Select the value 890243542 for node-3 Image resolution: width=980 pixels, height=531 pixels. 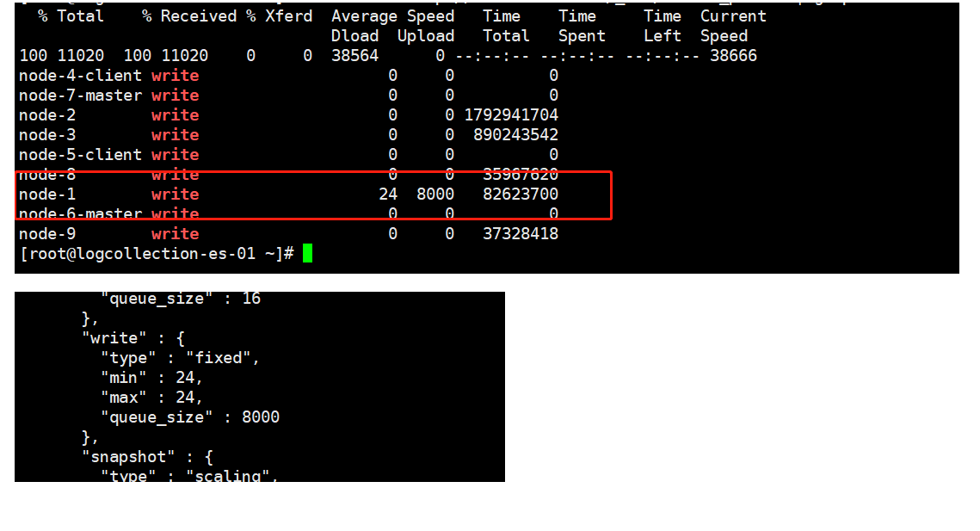[x=515, y=135]
